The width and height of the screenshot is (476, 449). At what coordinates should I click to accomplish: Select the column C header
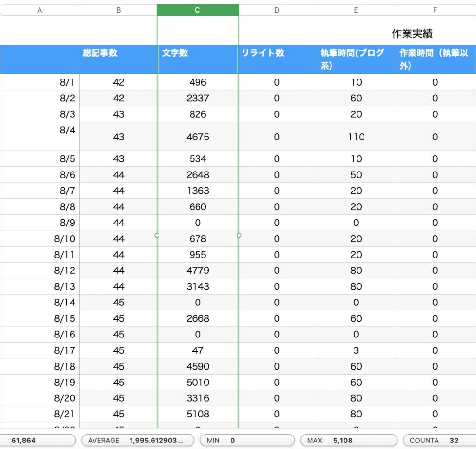[198, 10]
